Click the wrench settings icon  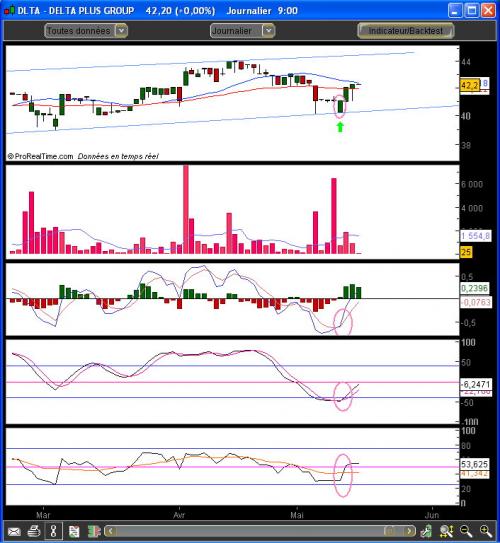[427, 531]
